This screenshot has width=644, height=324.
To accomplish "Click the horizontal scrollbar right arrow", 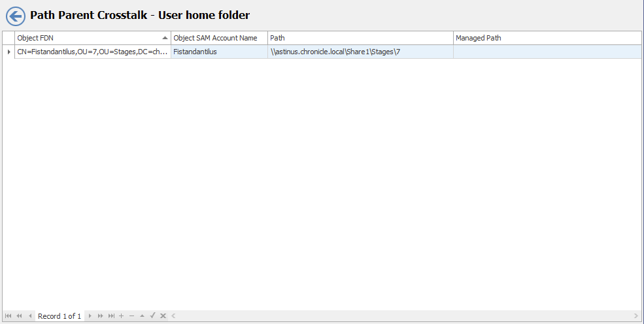I will click(x=637, y=316).
